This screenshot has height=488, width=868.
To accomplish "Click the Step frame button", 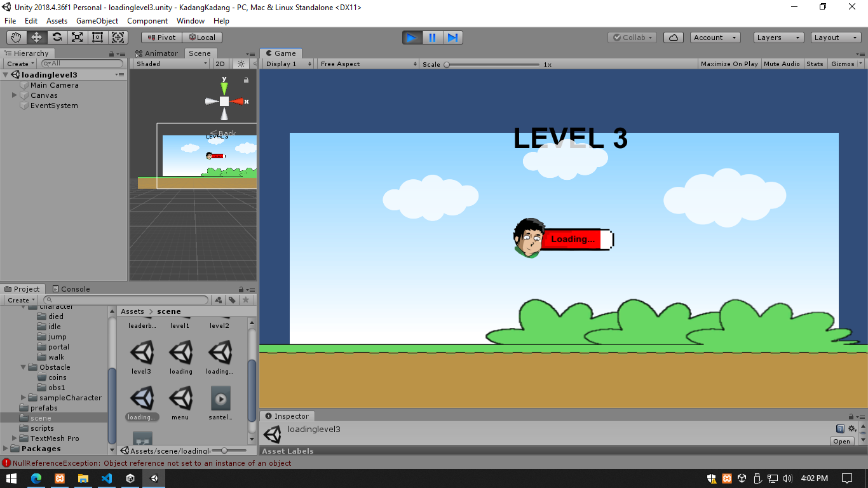I will point(452,37).
